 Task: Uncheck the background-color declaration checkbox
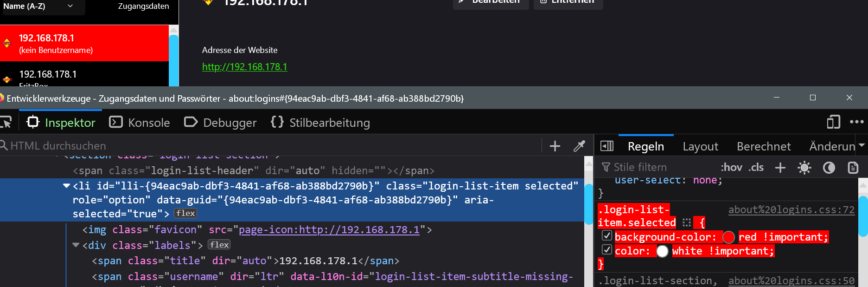point(606,236)
